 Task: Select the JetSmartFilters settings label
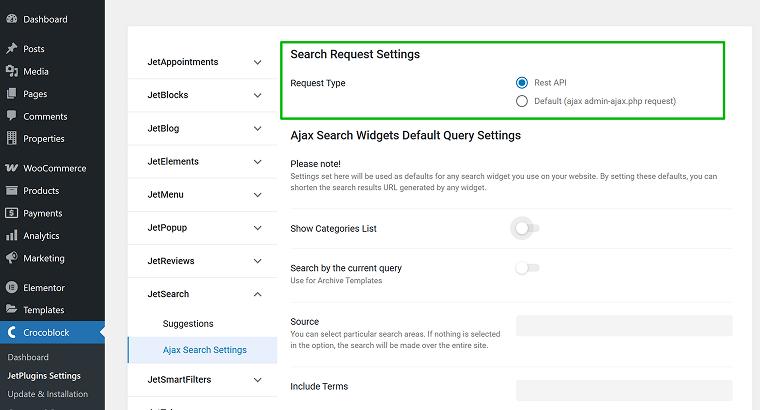179,380
